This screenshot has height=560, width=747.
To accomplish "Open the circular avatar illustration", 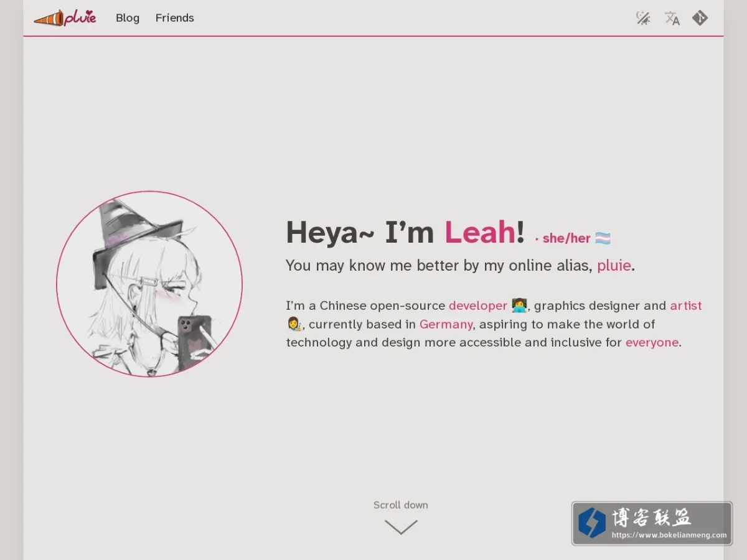I will coord(149,284).
